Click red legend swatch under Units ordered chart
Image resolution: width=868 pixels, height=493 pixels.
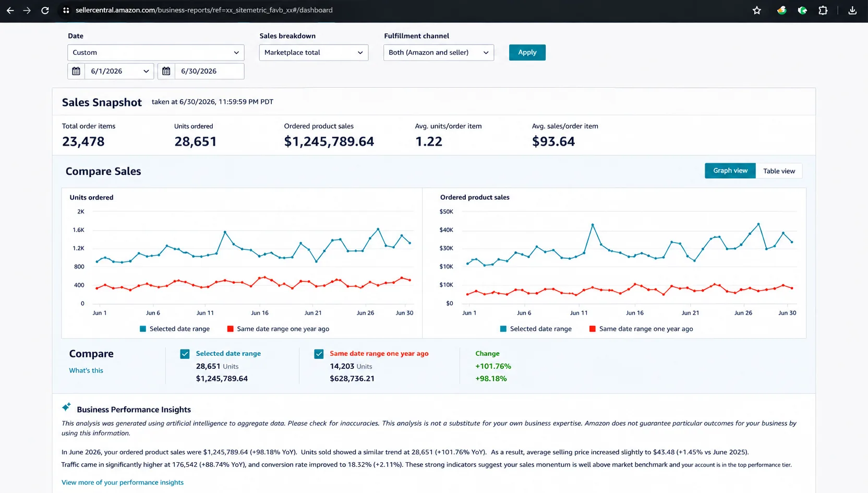click(230, 329)
